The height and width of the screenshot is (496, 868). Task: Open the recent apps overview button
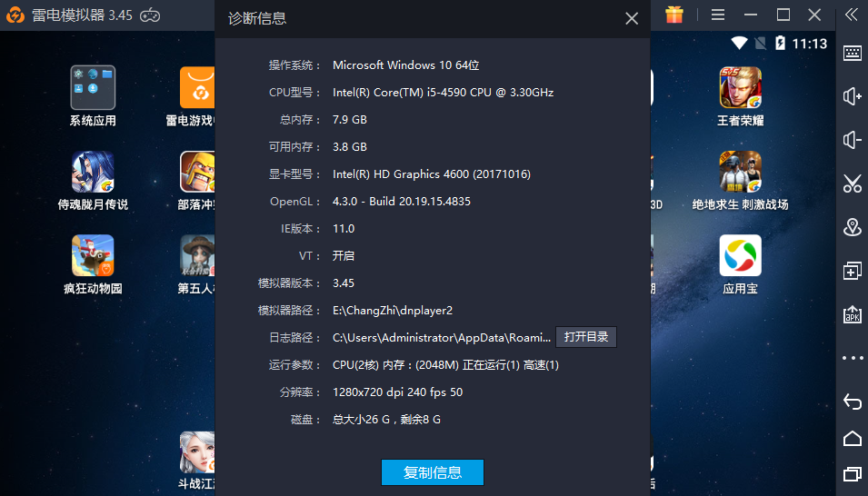852,474
